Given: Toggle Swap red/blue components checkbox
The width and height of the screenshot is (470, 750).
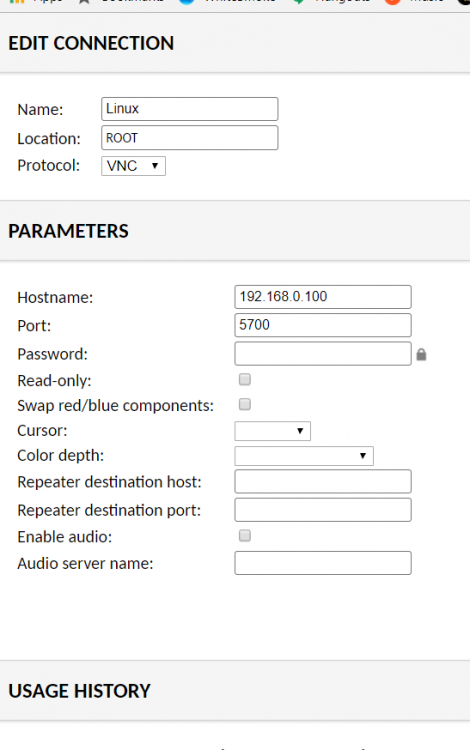Looking at the screenshot, I should [245, 404].
